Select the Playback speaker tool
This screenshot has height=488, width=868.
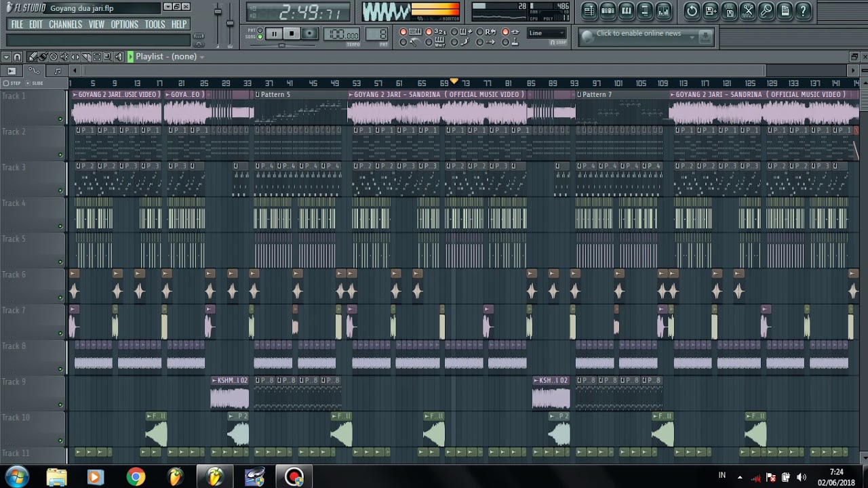pyautogui.click(x=118, y=57)
